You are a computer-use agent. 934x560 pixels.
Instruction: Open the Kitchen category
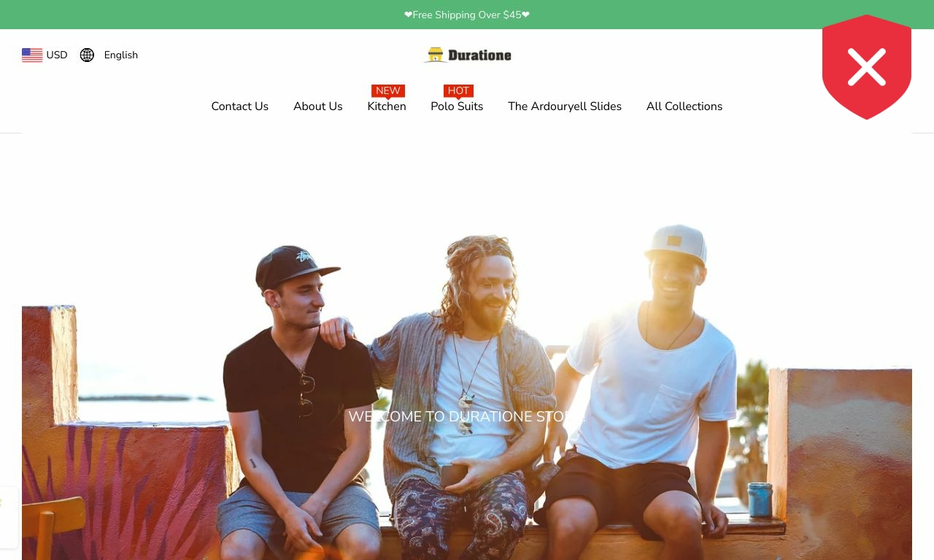click(387, 106)
